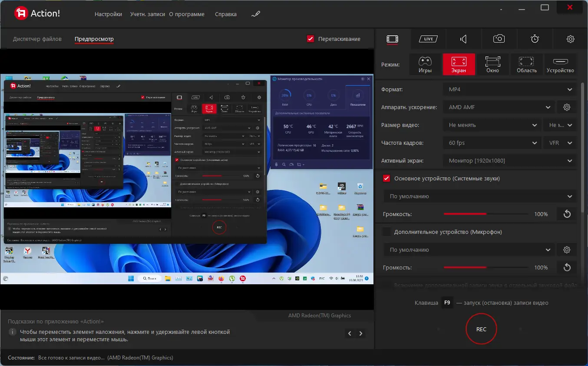Open the Частота кадров 60 fps dropdown
The image size is (588, 366).
pyautogui.click(x=492, y=143)
